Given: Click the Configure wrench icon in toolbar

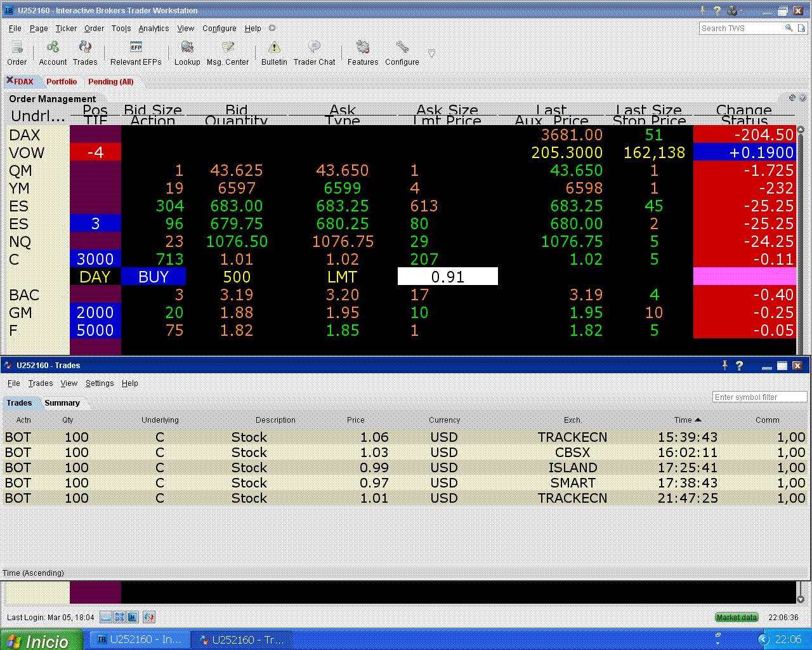Looking at the screenshot, I should 402,47.
